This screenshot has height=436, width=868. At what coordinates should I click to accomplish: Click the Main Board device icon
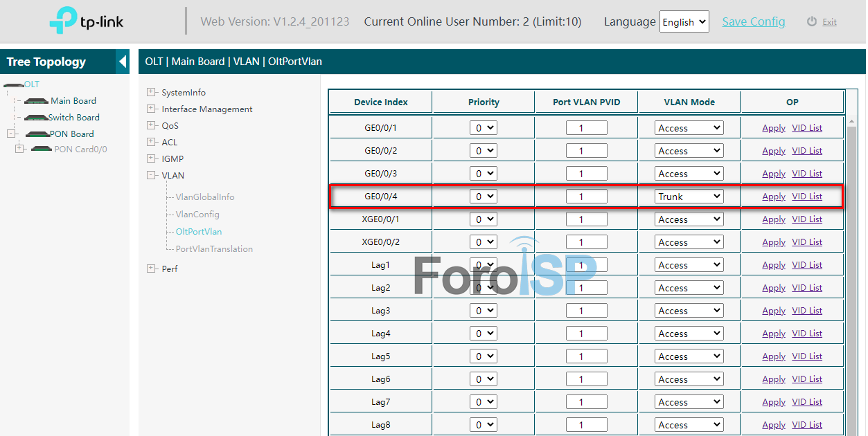[36, 101]
